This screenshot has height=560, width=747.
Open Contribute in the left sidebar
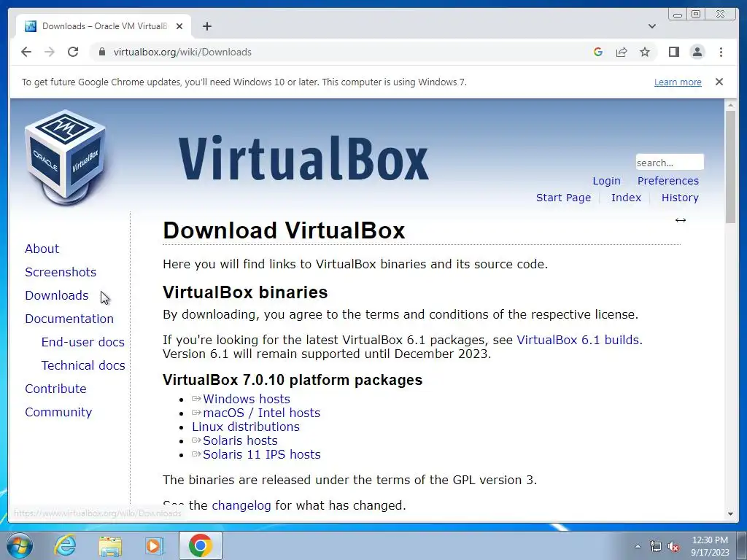pyautogui.click(x=55, y=389)
